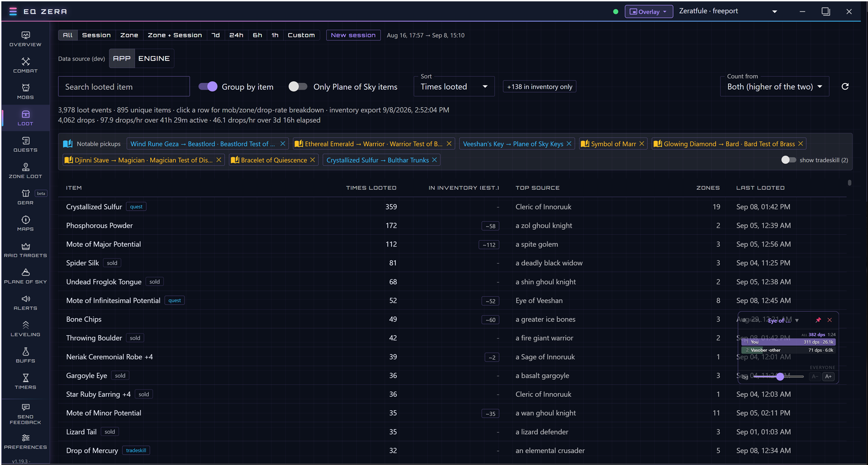
Task: Remove the Glowing Diamond notable pickup
Action: click(801, 144)
